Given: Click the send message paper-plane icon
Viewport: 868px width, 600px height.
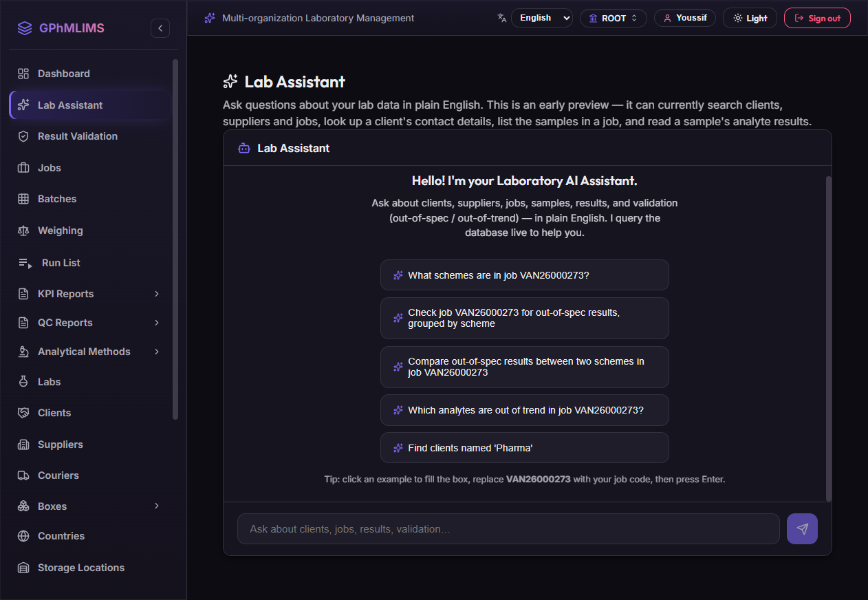Looking at the screenshot, I should point(802,529).
